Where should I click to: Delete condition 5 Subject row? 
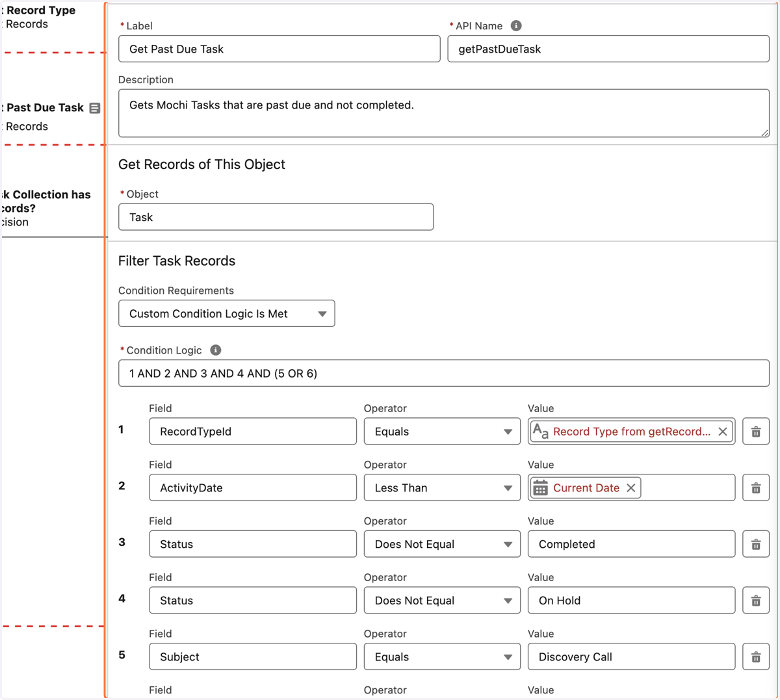pos(756,657)
